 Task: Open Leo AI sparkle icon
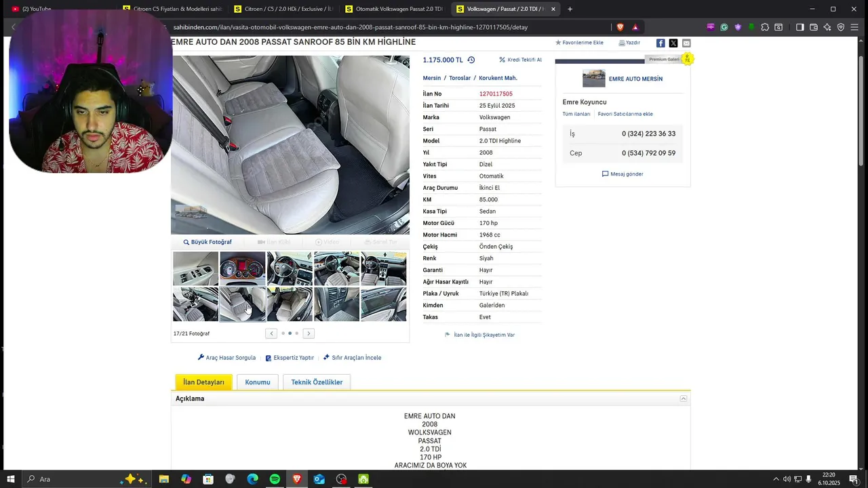click(x=827, y=27)
